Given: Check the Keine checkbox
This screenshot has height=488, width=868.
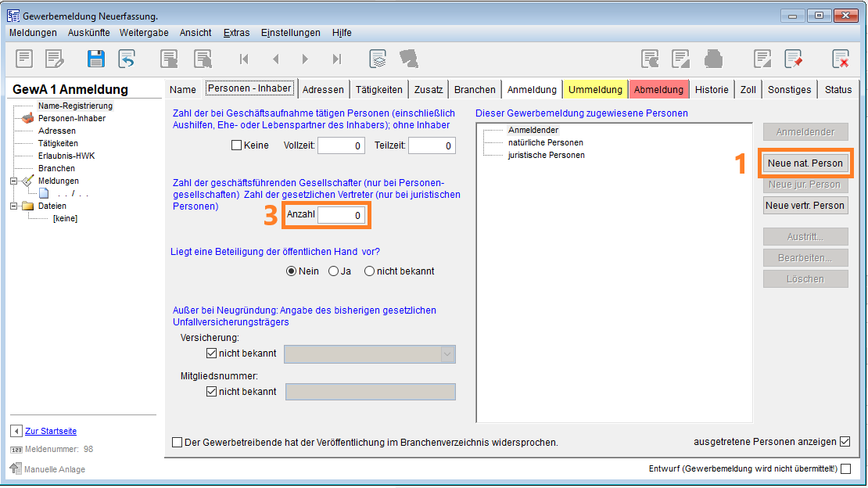Looking at the screenshot, I should pyautogui.click(x=236, y=145).
